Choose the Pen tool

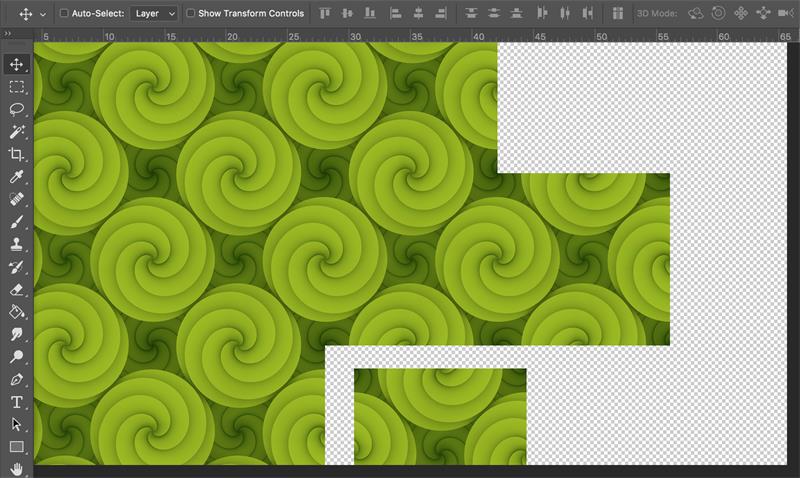17,379
